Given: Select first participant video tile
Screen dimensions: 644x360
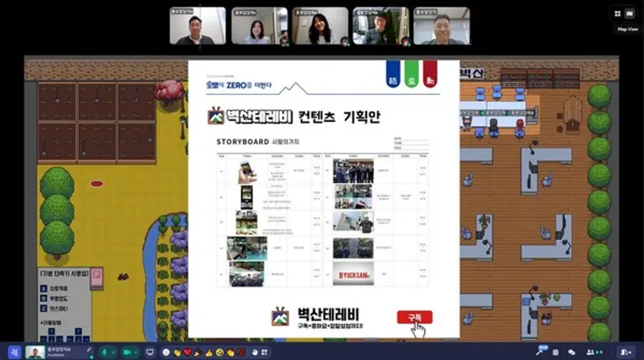Looking at the screenshot, I should (x=198, y=25).
